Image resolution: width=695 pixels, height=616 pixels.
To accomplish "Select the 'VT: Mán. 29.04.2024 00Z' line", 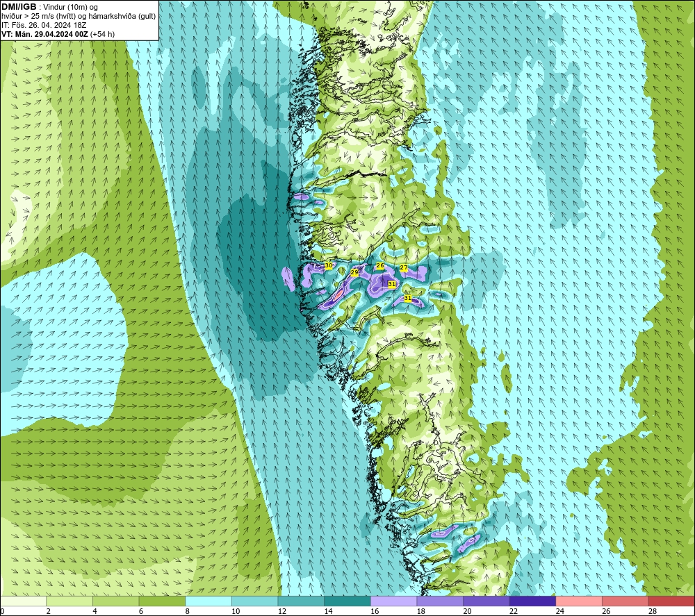I will (x=45, y=34).
